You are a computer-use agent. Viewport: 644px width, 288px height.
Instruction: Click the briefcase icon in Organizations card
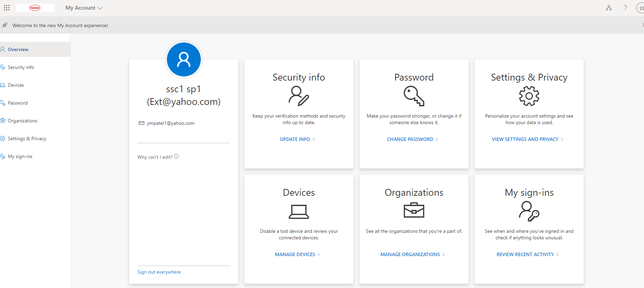pos(414,210)
